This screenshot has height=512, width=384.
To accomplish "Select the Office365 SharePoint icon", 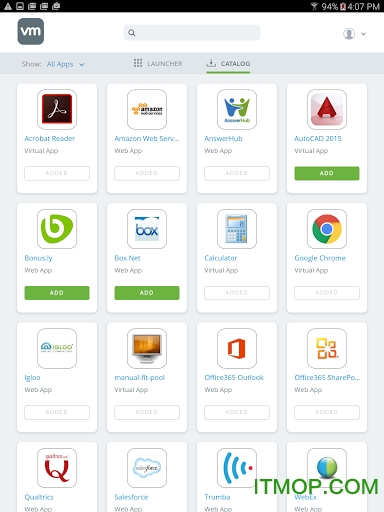I will pyautogui.click(x=327, y=348).
